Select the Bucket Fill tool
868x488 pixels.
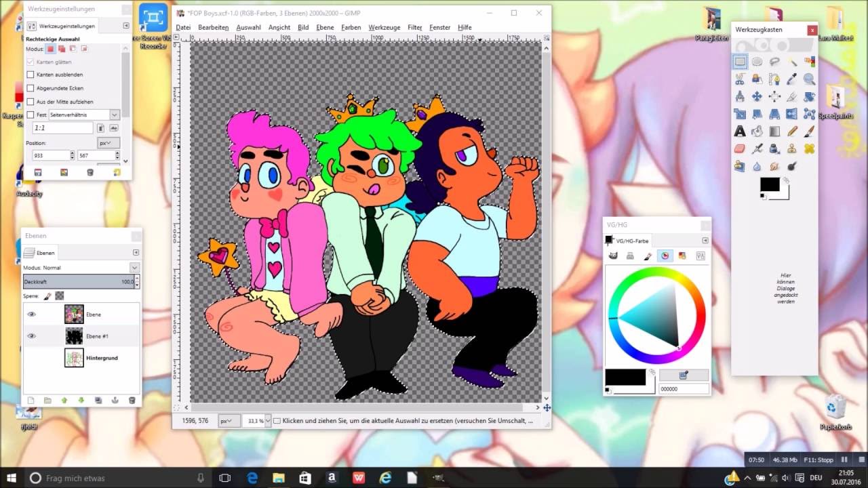pyautogui.click(x=757, y=131)
